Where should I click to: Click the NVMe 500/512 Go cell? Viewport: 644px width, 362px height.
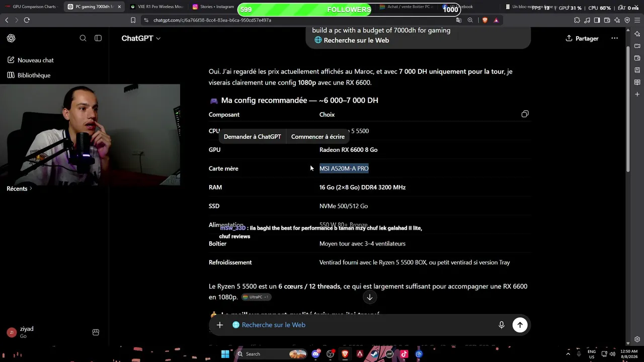point(344,206)
